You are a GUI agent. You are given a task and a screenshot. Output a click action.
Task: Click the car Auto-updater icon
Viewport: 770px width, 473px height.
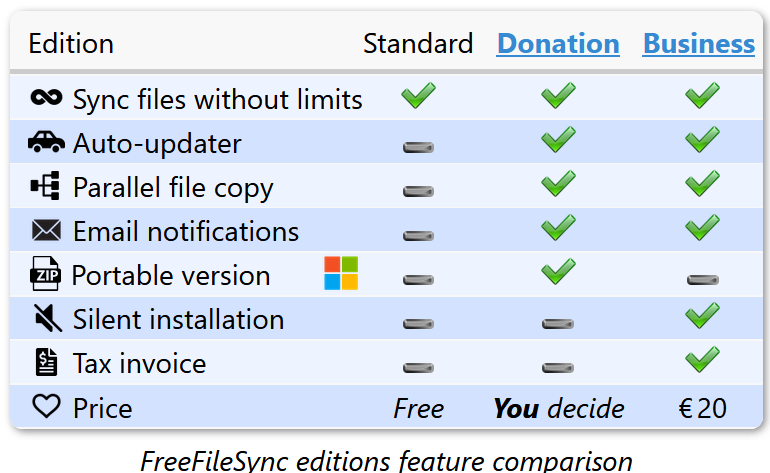[x=46, y=143]
